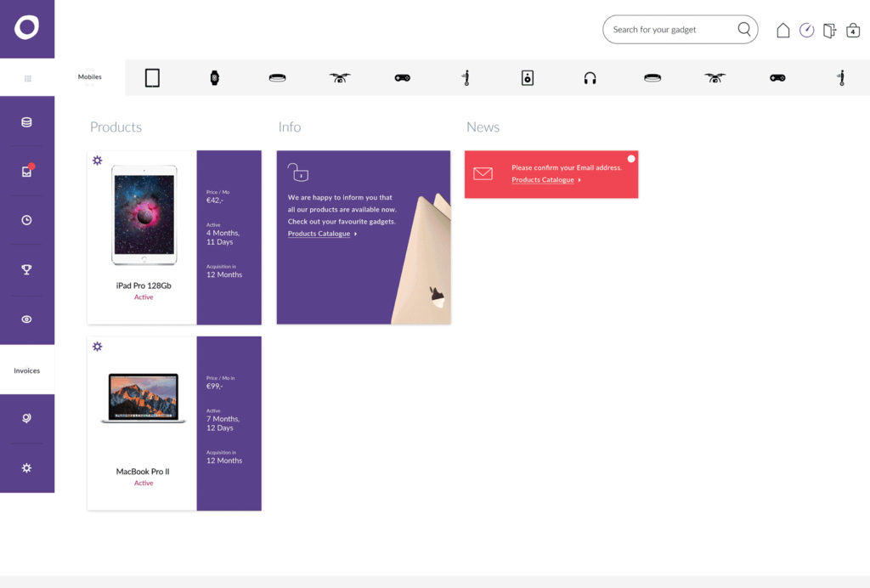Dismiss the email confirmation notice dot

tap(631, 159)
